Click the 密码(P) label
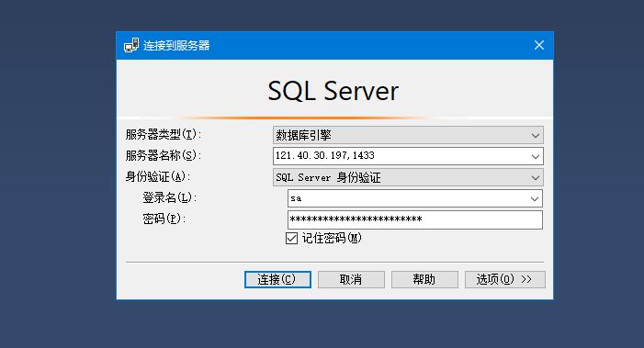Image resolution: width=644 pixels, height=348 pixels. 164,219
